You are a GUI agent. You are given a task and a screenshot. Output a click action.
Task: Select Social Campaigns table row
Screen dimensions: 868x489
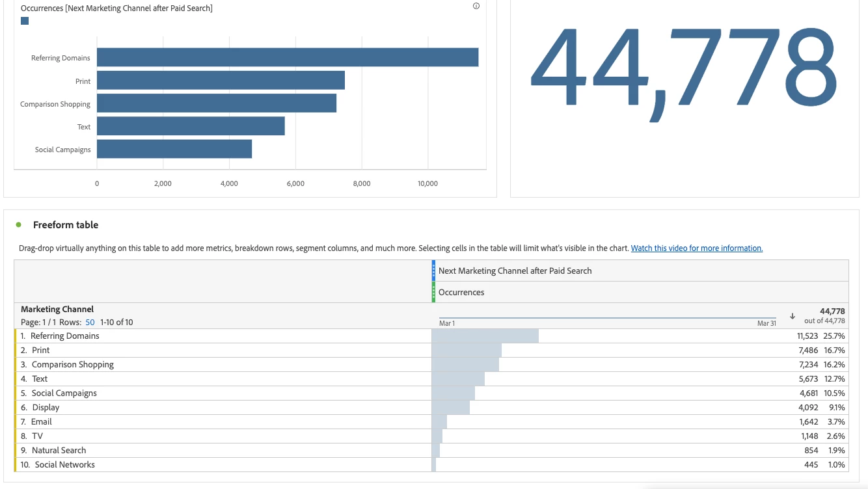[x=431, y=393]
